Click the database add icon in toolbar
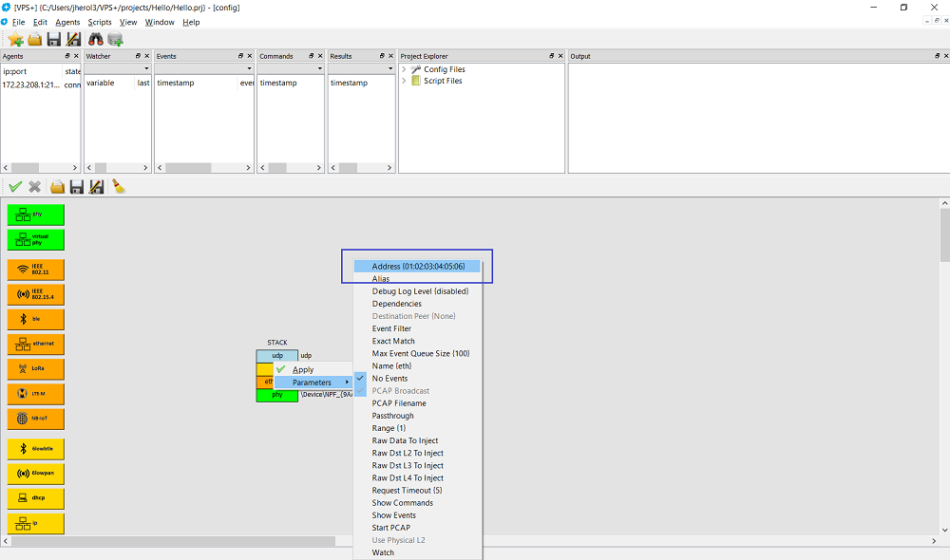This screenshot has width=950, height=560. pos(116,39)
